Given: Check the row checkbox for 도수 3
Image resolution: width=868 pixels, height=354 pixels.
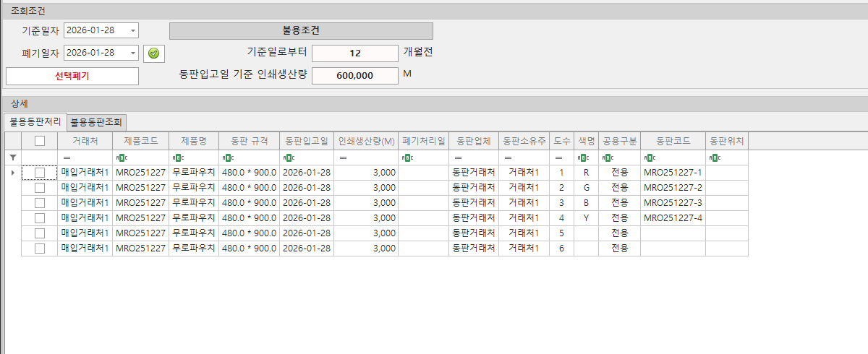Looking at the screenshot, I should pyautogui.click(x=40, y=203).
